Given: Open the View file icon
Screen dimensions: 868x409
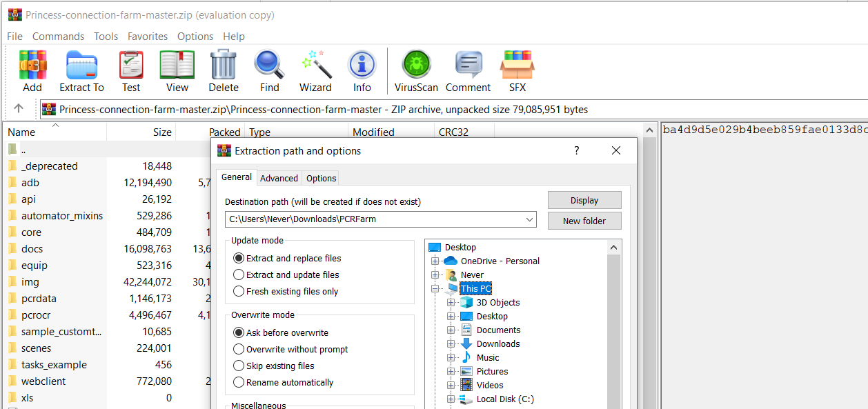Looking at the screenshot, I should click(177, 65).
